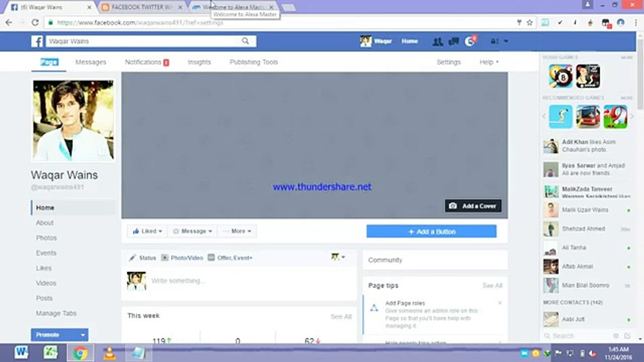Dismiss Add Page roles tip
The height and width of the screenshot is (362, 644).
(x=500, y=303)
